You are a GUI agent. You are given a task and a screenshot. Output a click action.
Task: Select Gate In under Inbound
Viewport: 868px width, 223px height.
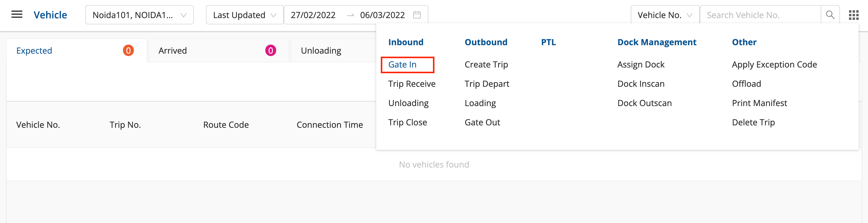(402, 64)
